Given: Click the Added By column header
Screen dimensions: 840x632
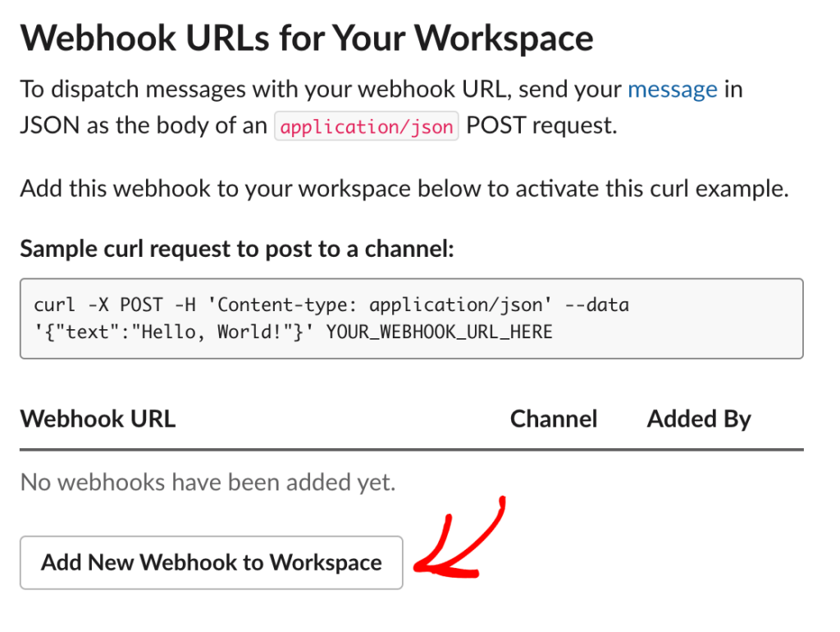Looking at the screenshot, I should coord(698,419).
